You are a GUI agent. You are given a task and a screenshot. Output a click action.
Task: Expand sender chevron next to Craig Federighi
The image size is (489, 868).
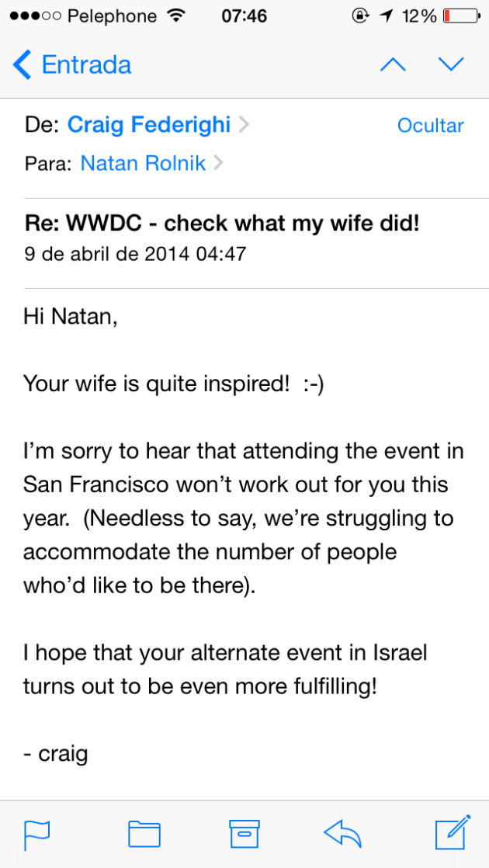point(244,125)
